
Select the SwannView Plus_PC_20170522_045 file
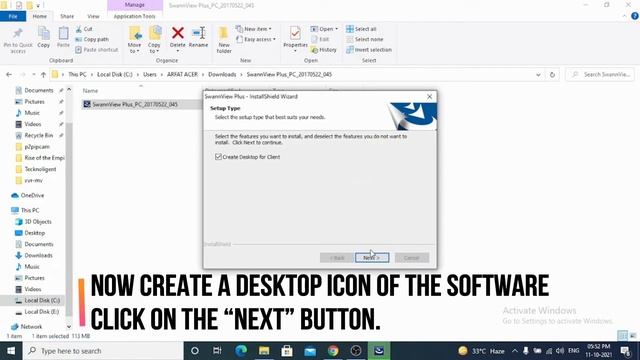[135, 104]
